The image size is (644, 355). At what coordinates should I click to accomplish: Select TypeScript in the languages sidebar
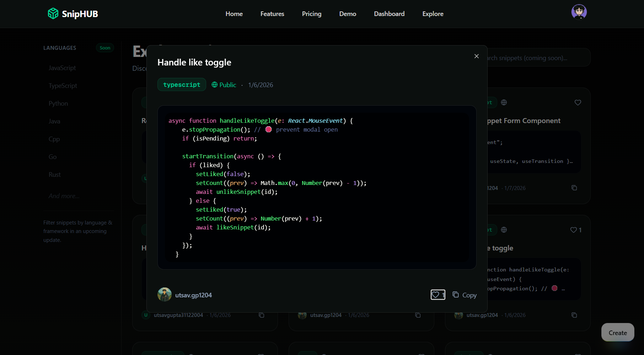coord(63,85)
